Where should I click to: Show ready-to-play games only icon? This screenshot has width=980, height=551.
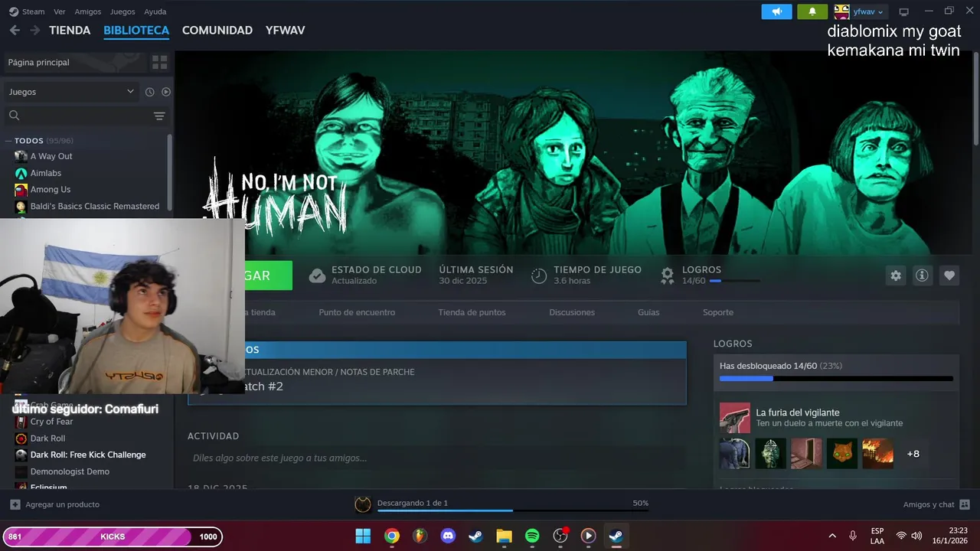click(166, 92)
